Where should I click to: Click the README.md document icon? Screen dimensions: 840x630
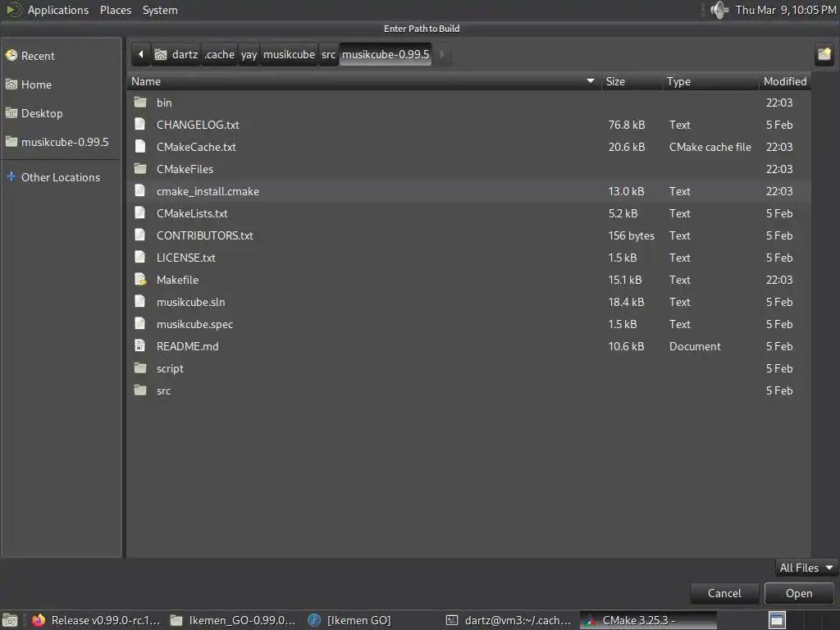[139, 346]
